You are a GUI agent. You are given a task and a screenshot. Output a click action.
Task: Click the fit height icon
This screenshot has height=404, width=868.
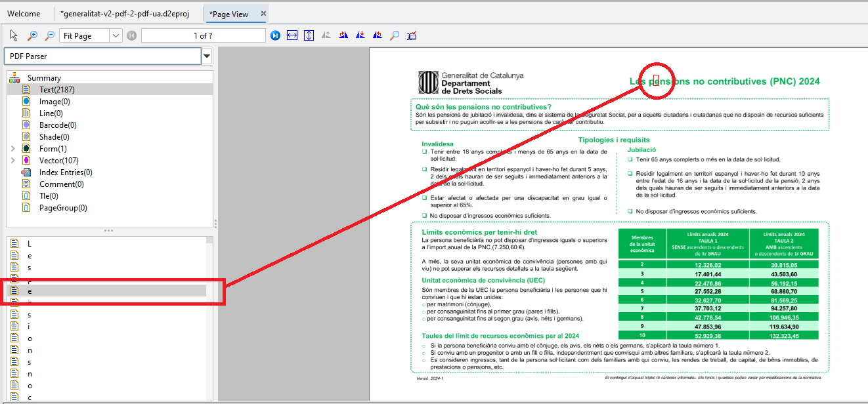(x=309, y=35)
